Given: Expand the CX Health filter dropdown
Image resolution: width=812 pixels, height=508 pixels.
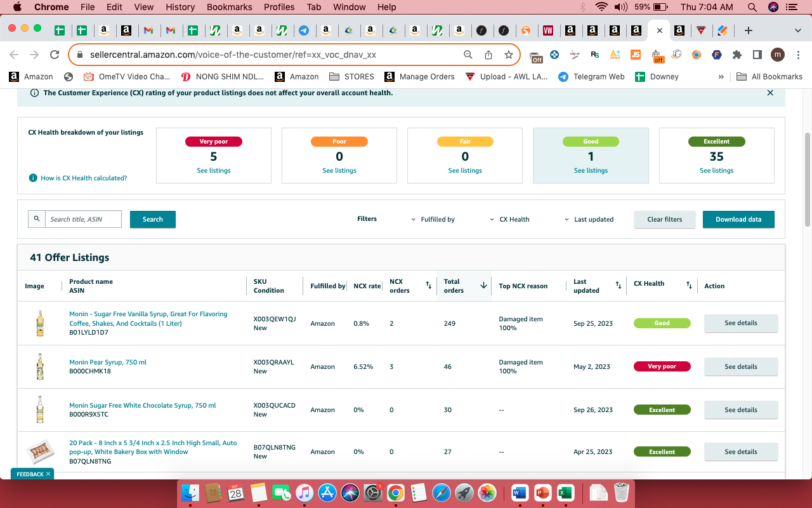Looking at the screenshot, I should (510, 219).
